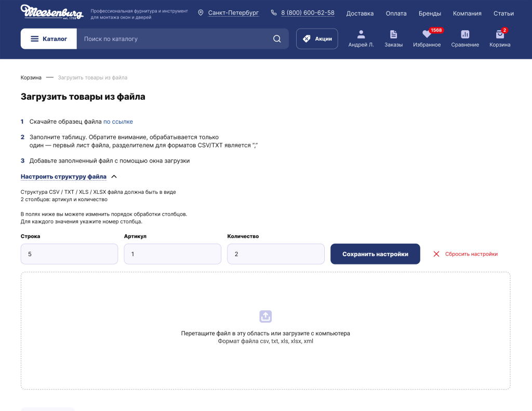This screenshot has width=532, height=411.
Task: Open the Каталог menu button
Action: pyautogui.click(x=49, y=39)
